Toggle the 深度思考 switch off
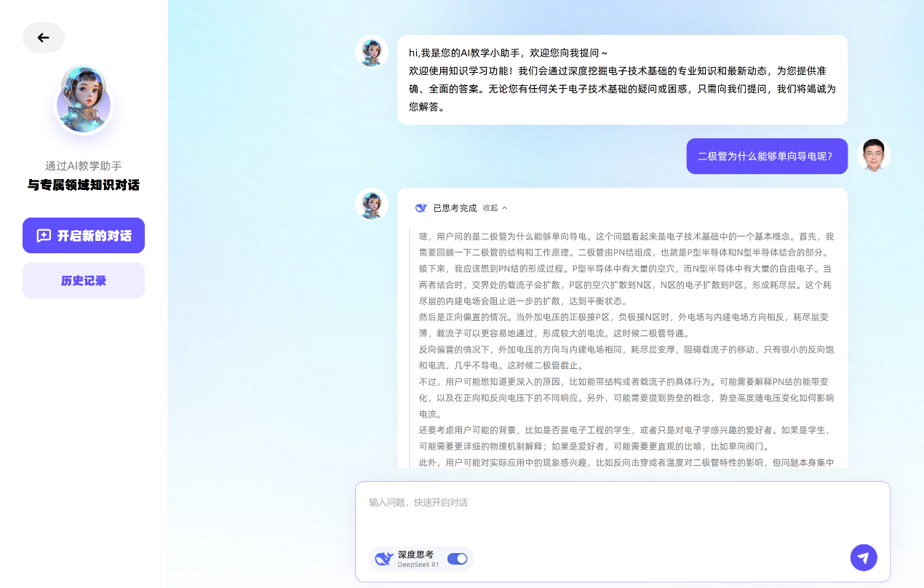The width and height of the screenshot is (924, 588). coord(457,559)
